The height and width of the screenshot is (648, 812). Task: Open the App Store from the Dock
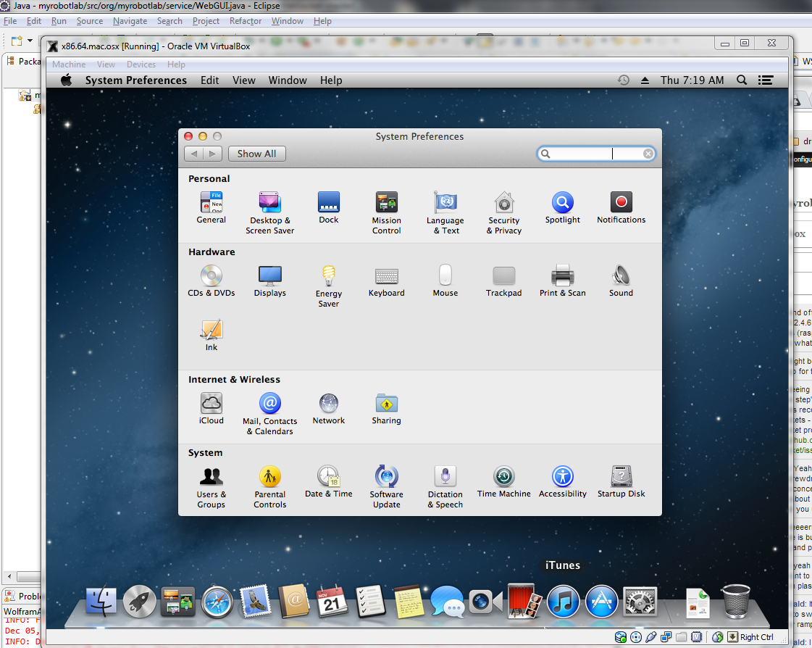tap(601, 602)
